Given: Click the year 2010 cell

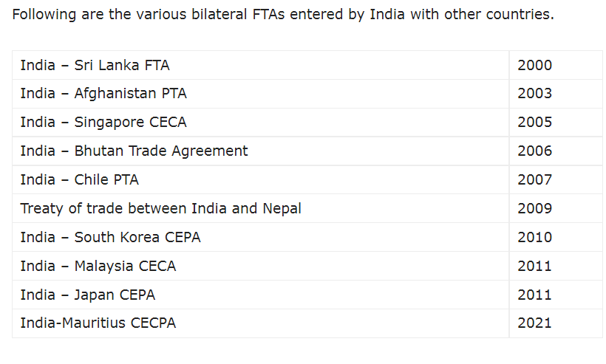Looking at the screenshot, I should pos(534,237).
